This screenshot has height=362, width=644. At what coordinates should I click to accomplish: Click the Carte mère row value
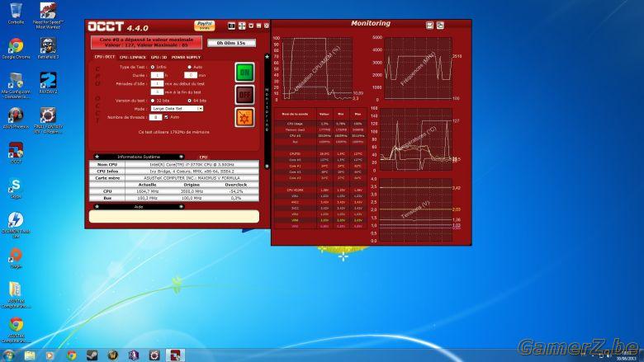[x=192, y=178]
